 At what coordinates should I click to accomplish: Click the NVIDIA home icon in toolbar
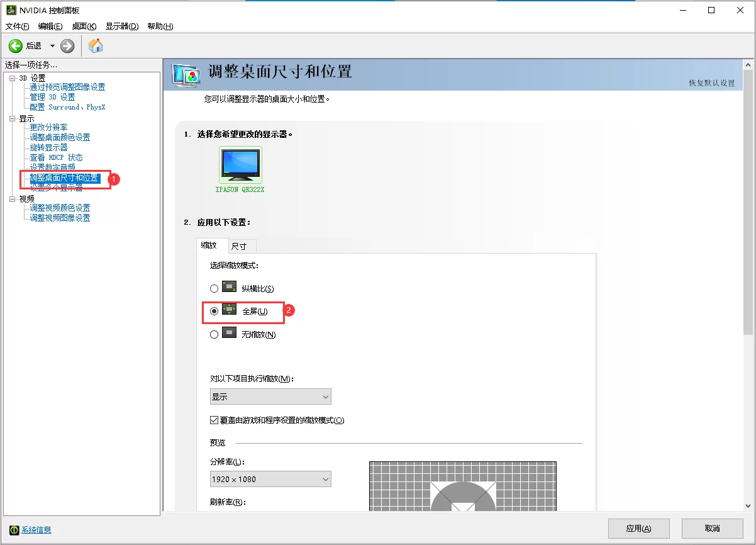[95, 45]
